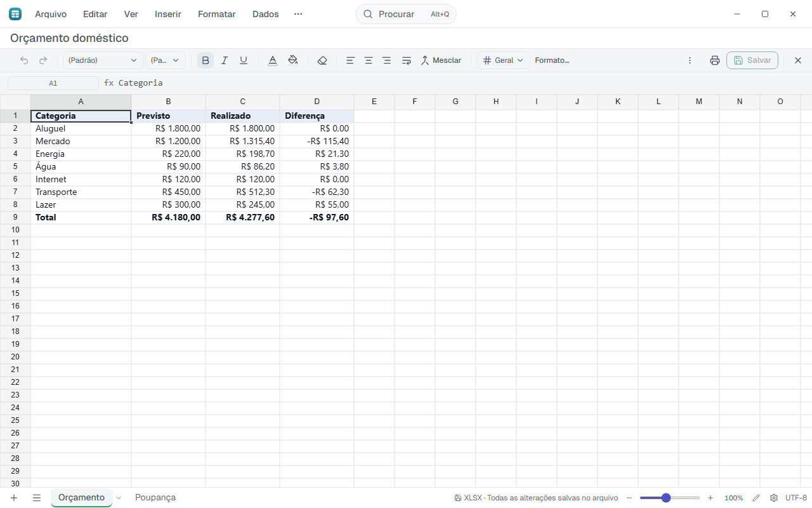812x508 pixels.
Task: Click the Procurar search box
Action: tap(406, 14)
